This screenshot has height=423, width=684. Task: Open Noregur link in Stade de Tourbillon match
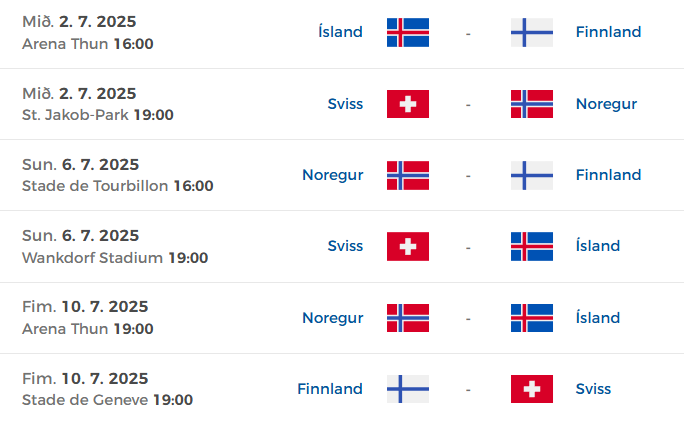[x=333, y=176]
